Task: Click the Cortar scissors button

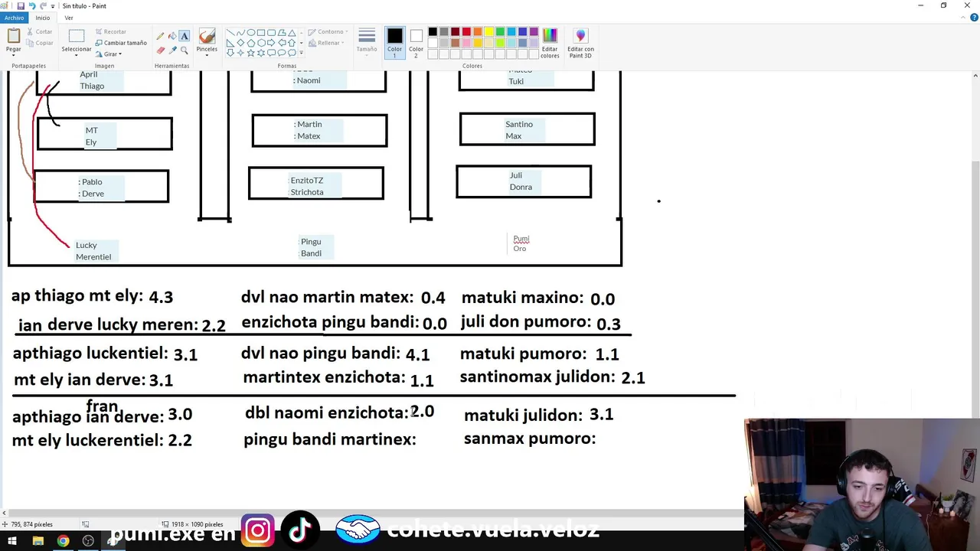Action: pos(40,32)
